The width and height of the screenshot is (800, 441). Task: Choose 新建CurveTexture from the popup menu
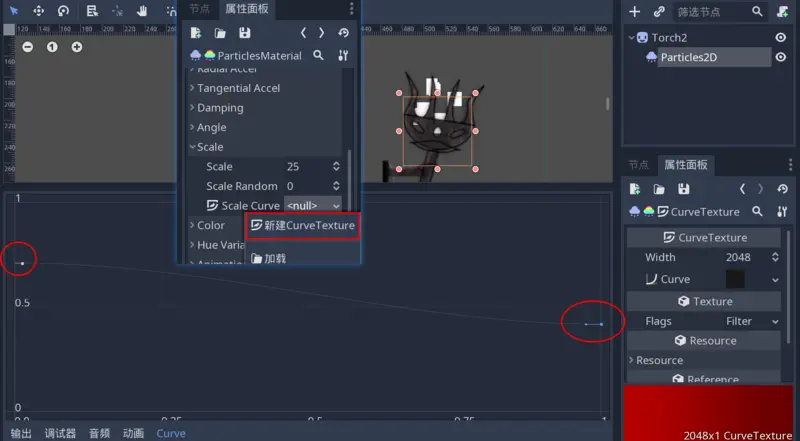303,226
